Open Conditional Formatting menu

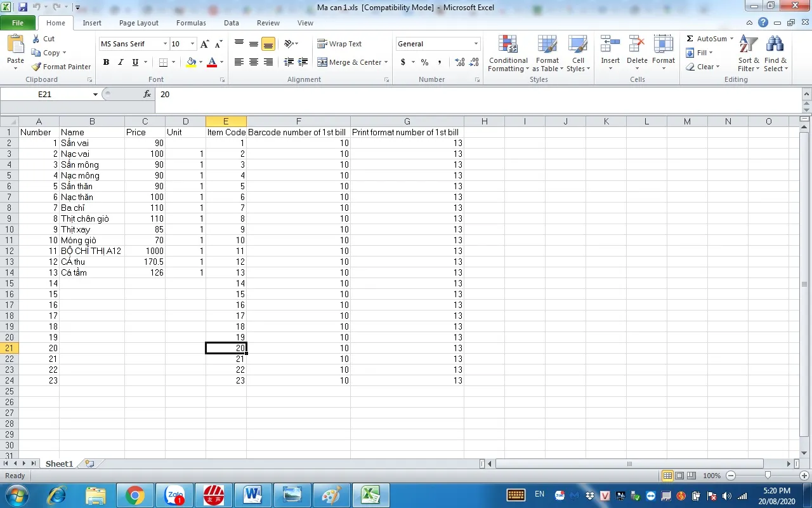[x=507, y=54]
